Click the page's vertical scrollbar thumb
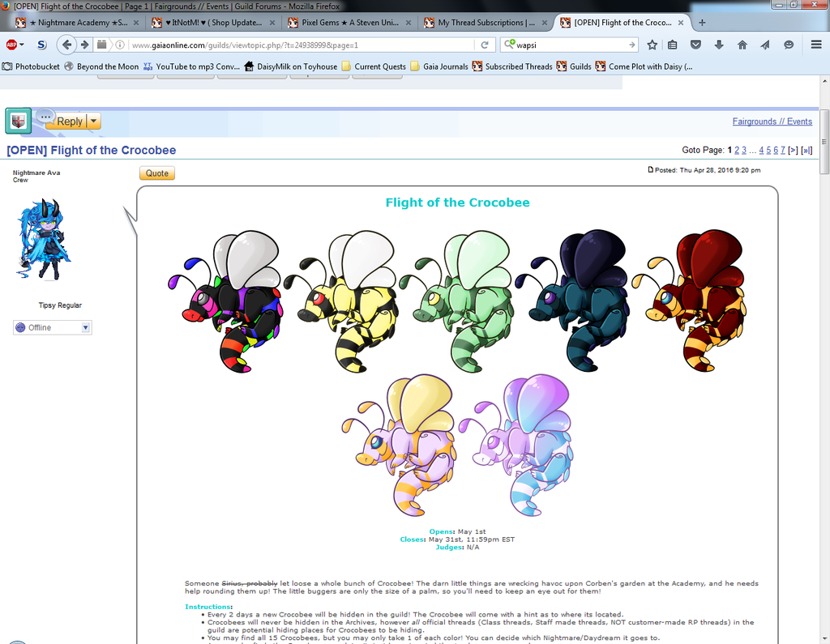 coord(824,141)
